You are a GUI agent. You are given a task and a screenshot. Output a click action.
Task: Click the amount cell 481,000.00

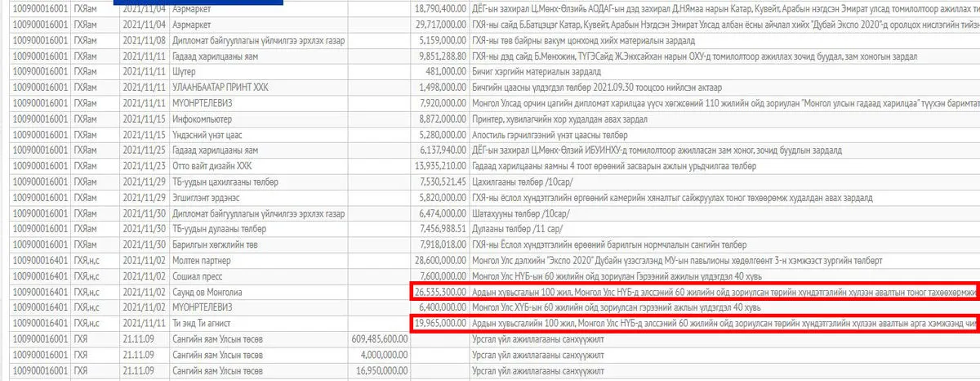point(448,70)
